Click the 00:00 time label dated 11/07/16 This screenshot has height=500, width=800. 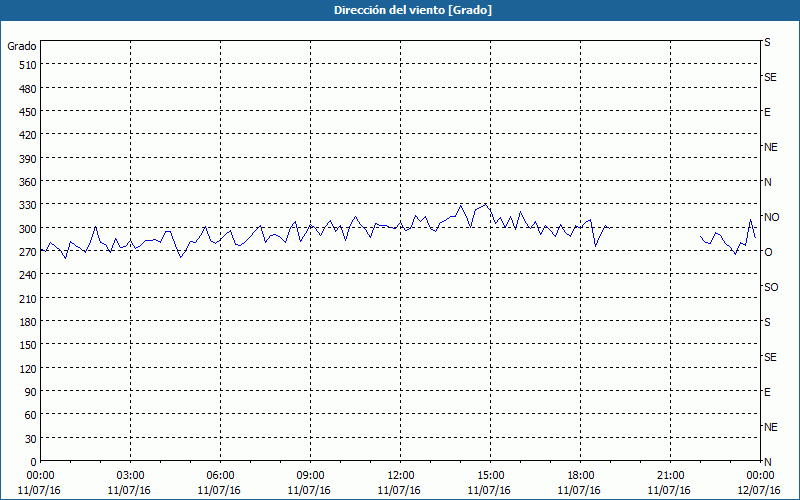(40, 476)
